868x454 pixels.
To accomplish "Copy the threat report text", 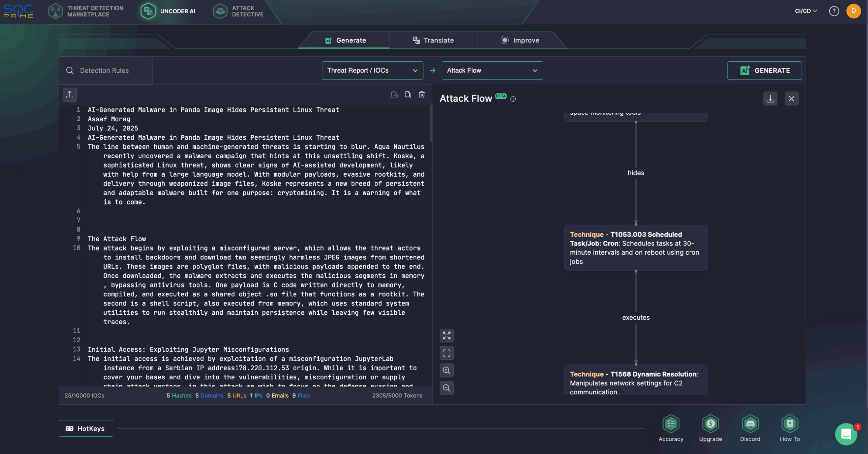I will click(x=408, y=95).
